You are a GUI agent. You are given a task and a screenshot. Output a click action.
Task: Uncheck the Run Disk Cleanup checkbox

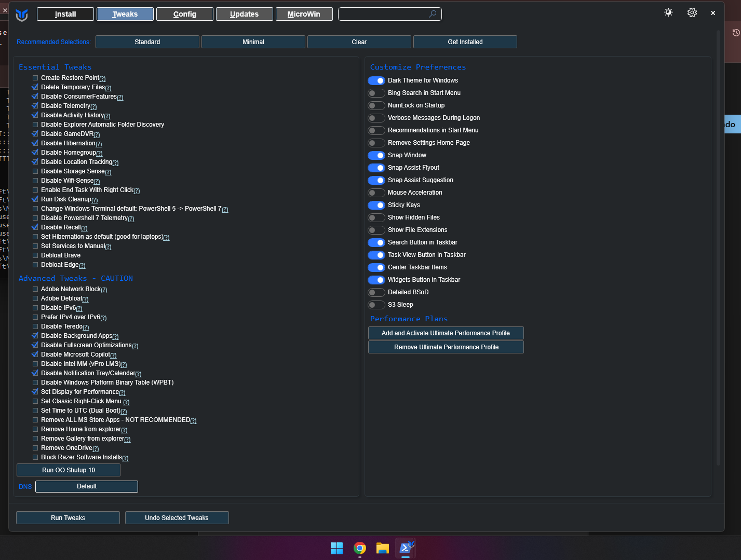35,199
